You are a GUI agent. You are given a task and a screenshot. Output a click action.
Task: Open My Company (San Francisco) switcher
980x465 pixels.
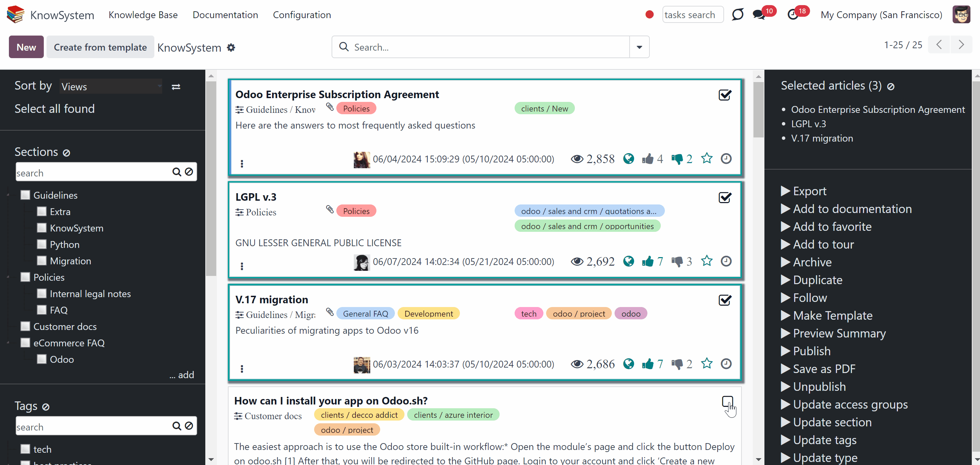click(881, 15)
